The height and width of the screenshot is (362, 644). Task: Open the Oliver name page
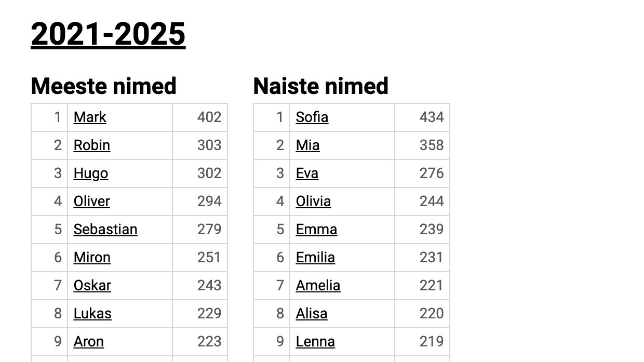click(x=92, y=202)
